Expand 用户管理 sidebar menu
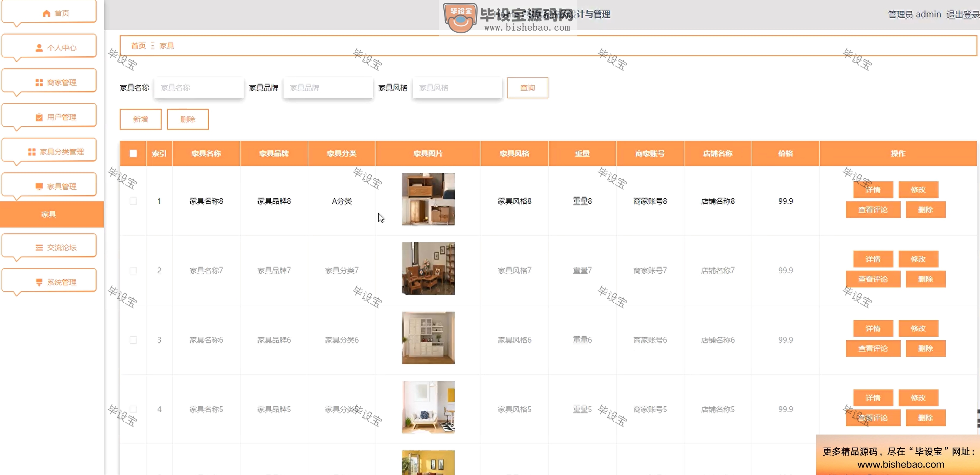980x475 pixels. click(x=49, y=115)
